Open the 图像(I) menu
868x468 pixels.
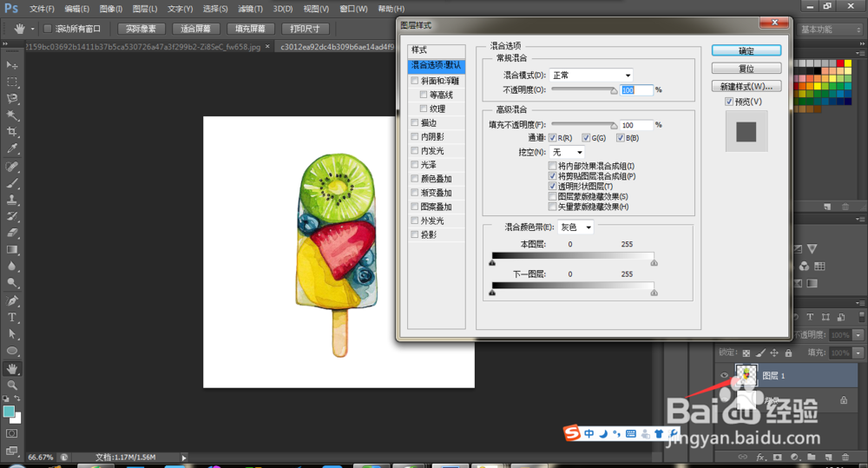point(111,9)
